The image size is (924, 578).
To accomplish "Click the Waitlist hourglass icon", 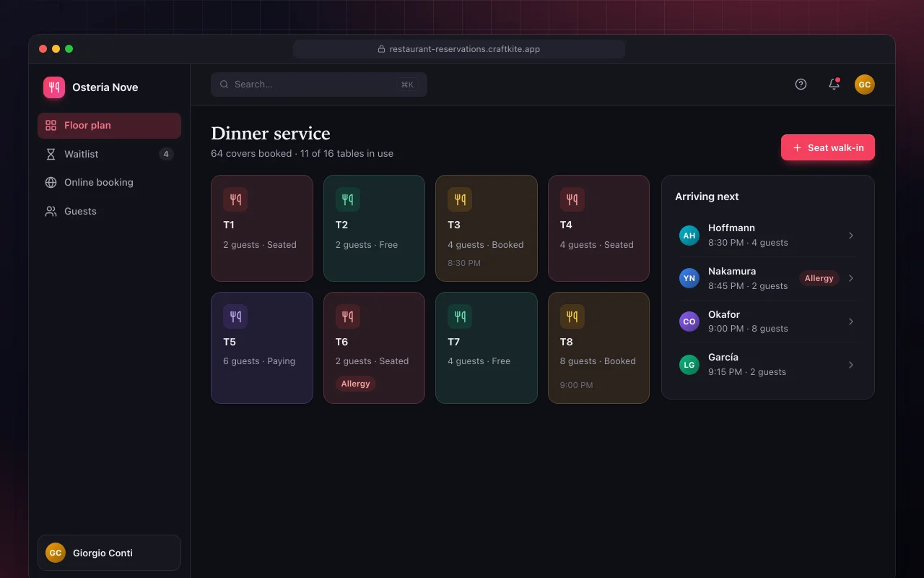I will click(51, 154).
